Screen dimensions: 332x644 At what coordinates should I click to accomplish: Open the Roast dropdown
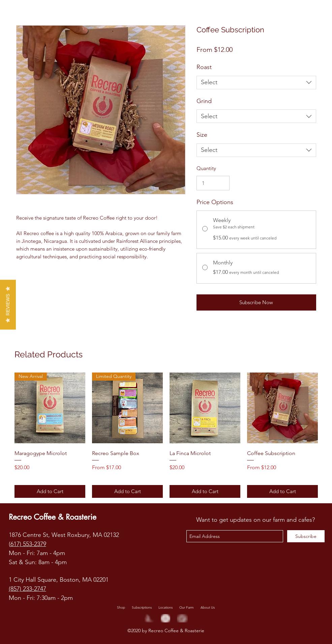point(256,83)
